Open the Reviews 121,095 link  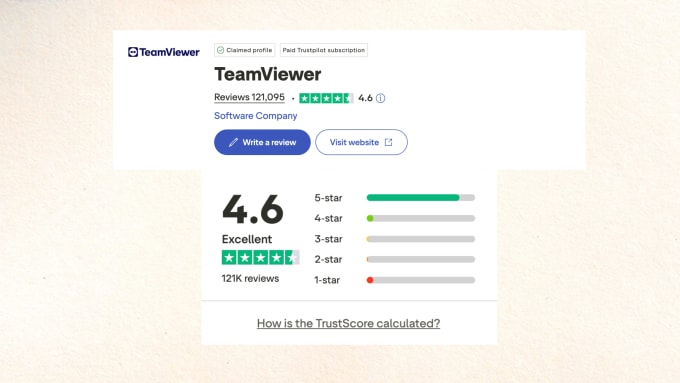pyautogui.click(x=249, y=97)
